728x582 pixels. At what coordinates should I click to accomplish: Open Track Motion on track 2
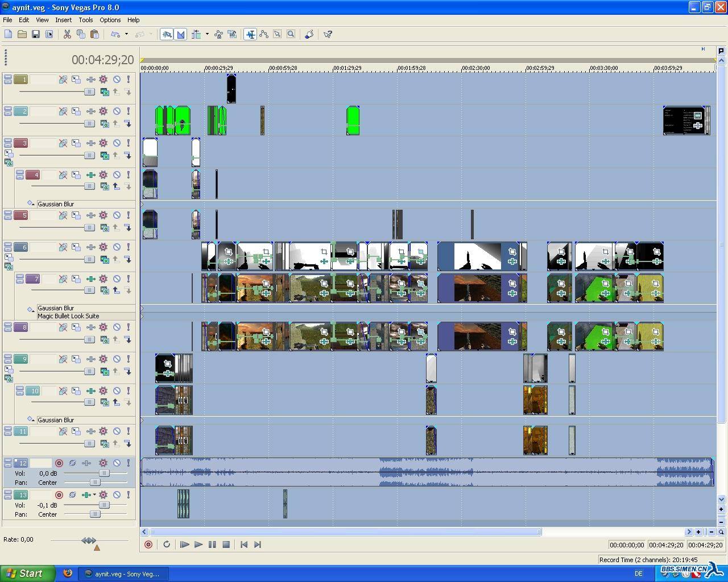[76, 111]
